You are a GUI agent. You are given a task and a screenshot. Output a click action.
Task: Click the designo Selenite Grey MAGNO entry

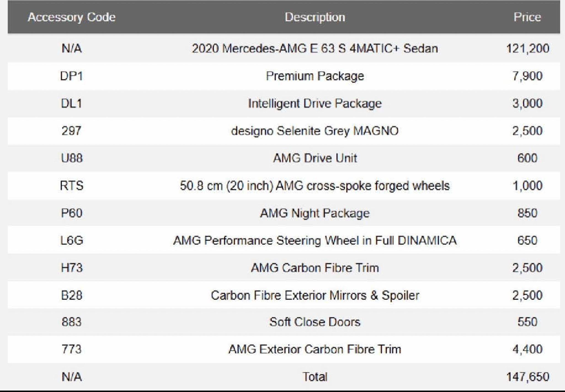(315, 131)
